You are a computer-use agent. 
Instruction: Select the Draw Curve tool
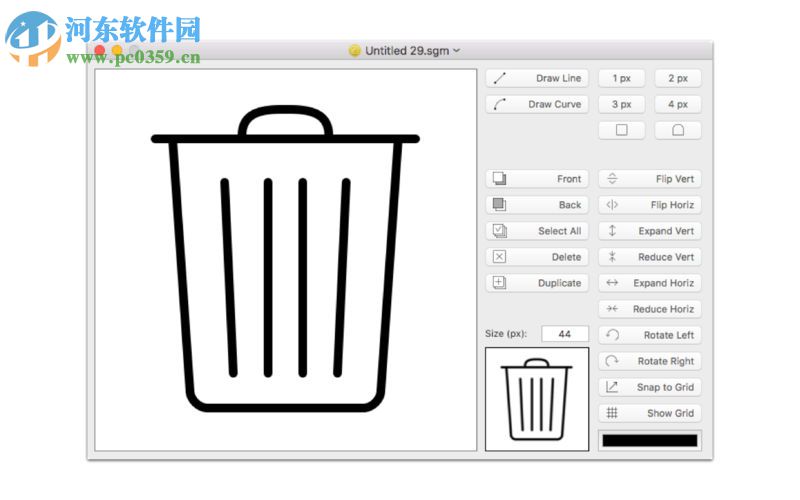click(537, 104)
